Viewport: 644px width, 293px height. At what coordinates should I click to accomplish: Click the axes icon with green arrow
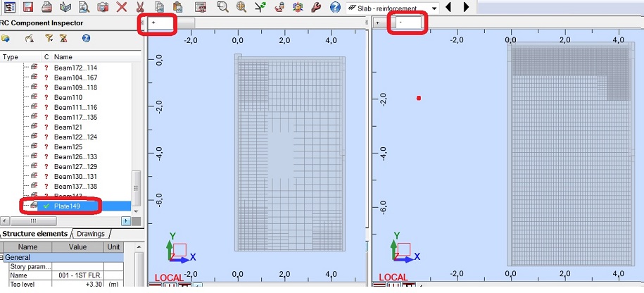click(x=260, y=7)
